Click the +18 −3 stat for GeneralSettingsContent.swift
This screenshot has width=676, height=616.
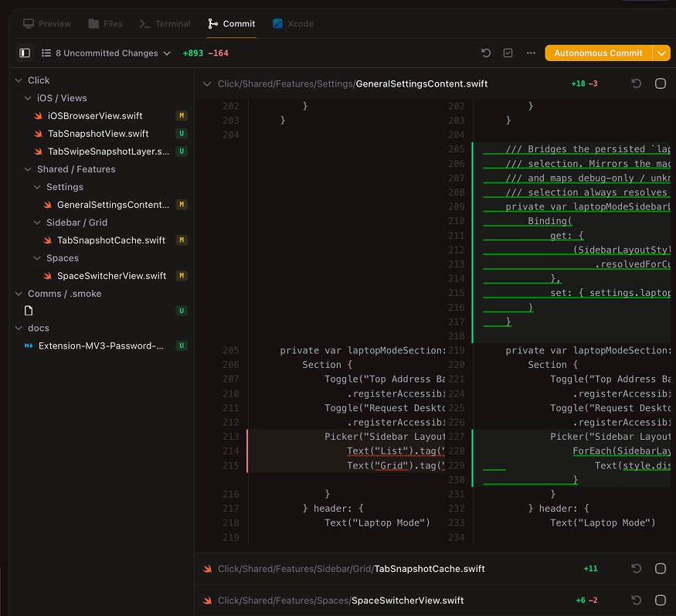584,83
